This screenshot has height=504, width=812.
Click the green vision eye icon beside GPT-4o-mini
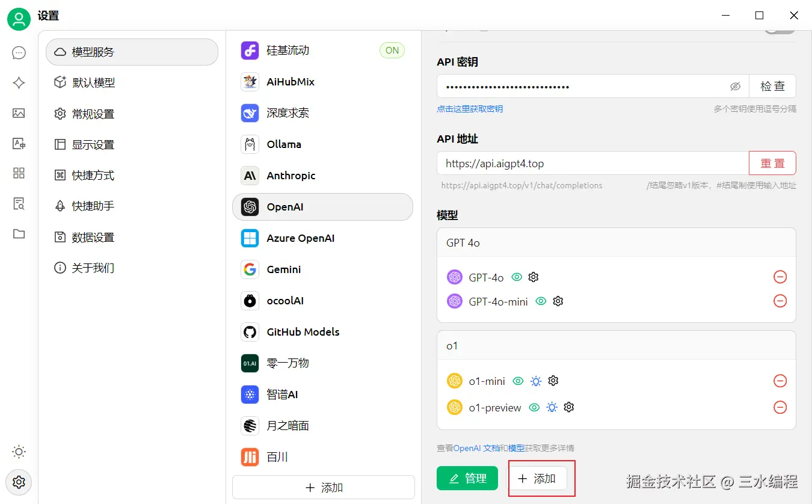(x=541, y=301)
